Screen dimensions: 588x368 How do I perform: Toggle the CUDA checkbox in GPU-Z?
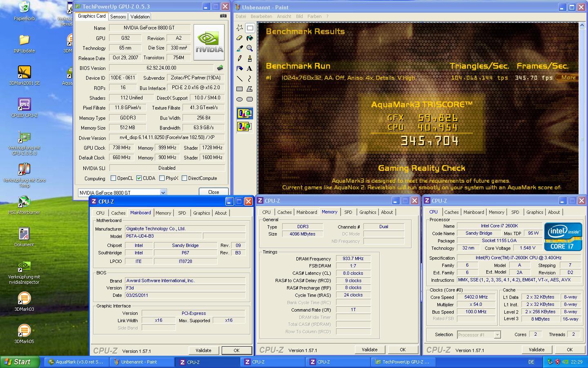[x=139, y=178]
